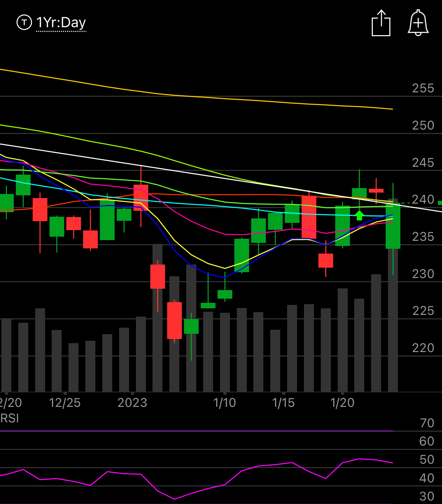Select the lowest red candle near 225

tap(175, 320)
